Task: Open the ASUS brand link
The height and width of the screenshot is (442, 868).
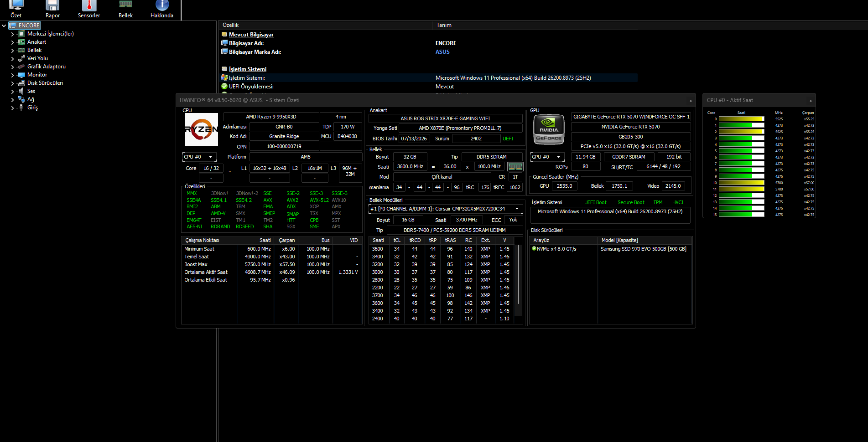Action: tap(442, 52)
